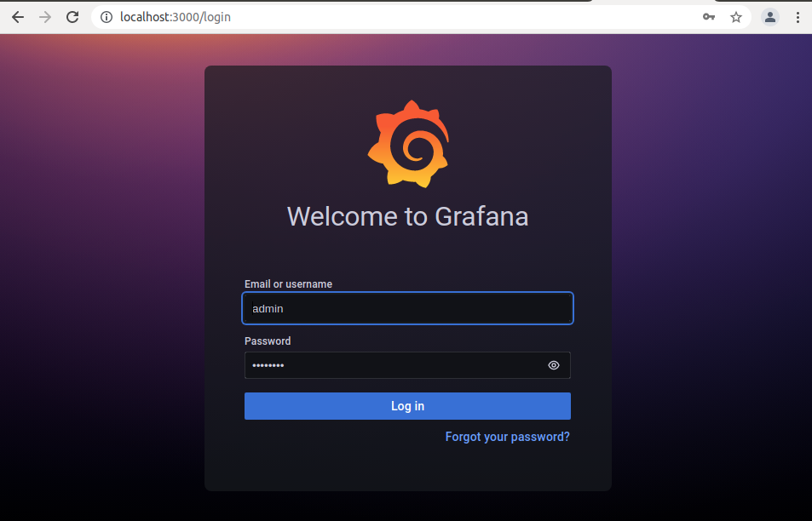Open saved passwords key icon
Image resolution: width=812 pixels, height=521 pixels.
(x=708, y=17)
